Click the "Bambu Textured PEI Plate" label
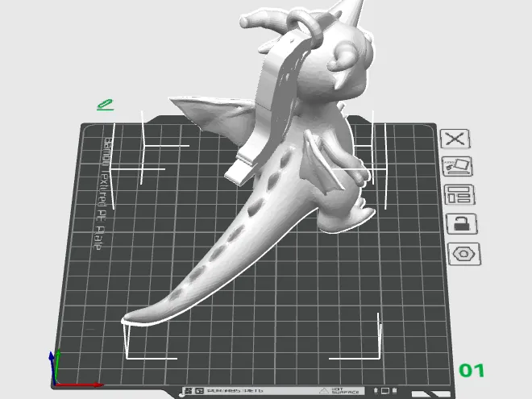The height and width of the screenshot is (399, 532). (102, 193)
